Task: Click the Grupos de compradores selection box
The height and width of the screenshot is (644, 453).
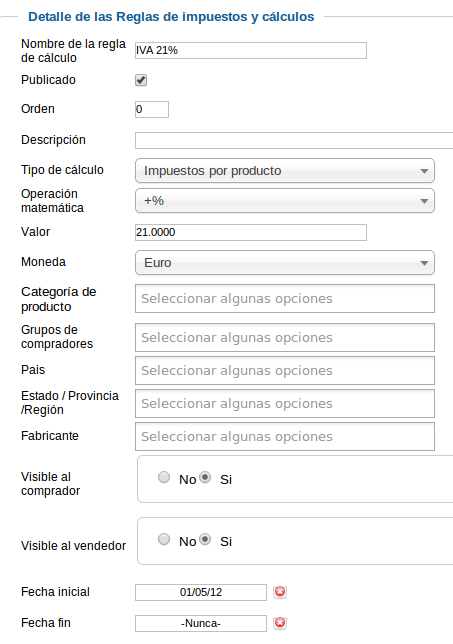Action: point(285,338)
